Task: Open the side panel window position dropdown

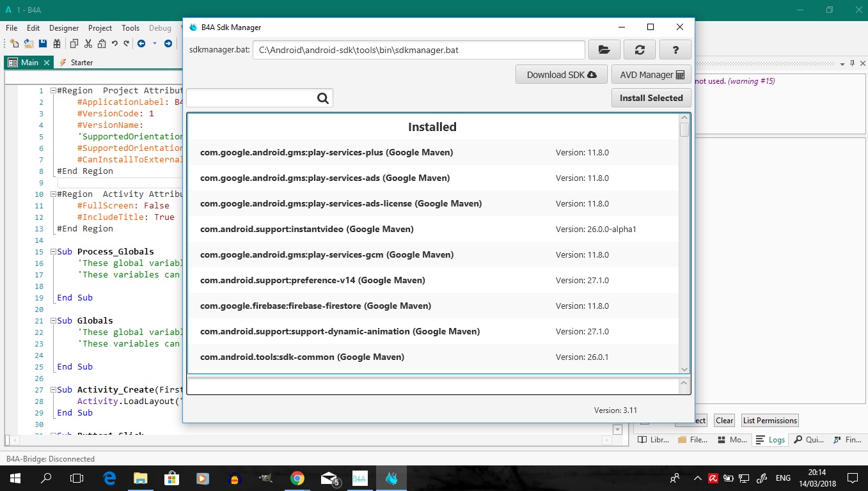Action: click(x=842, y=64)
